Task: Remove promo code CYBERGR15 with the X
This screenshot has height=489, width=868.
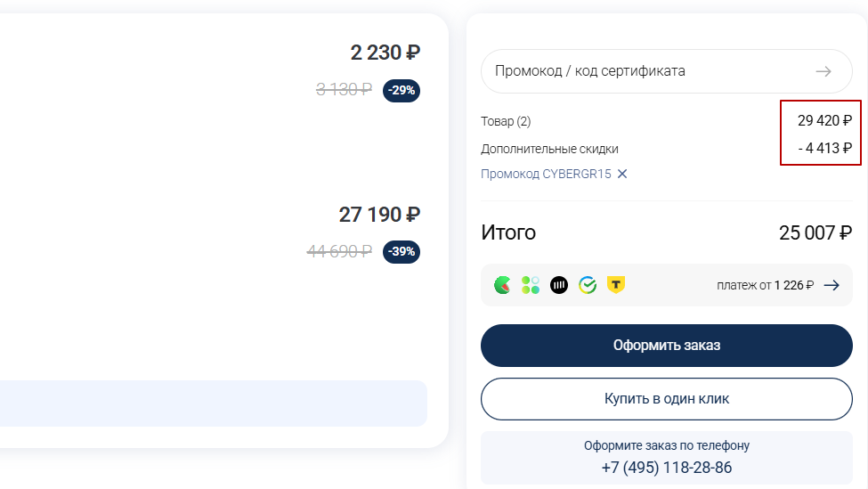Action: pos(622,174)
